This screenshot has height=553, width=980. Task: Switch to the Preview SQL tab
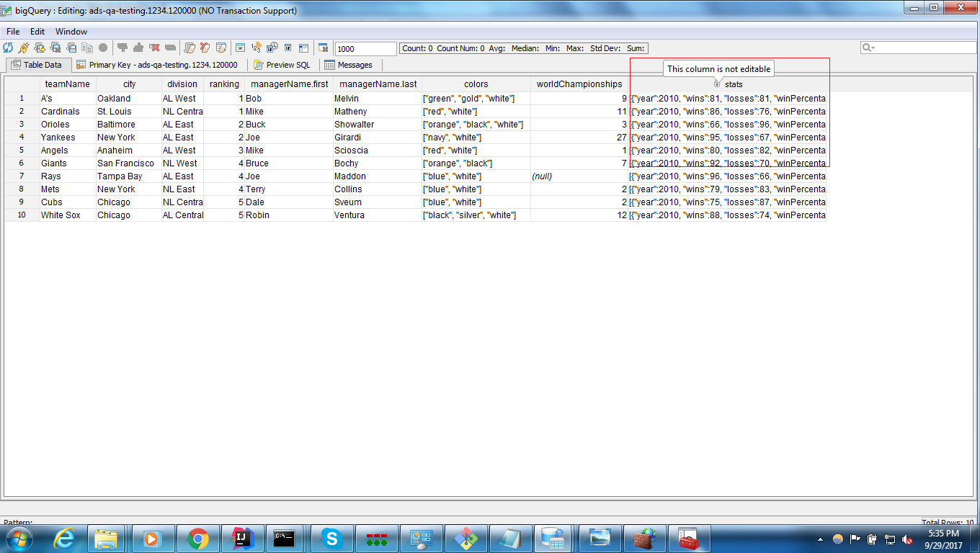[282, 65]
